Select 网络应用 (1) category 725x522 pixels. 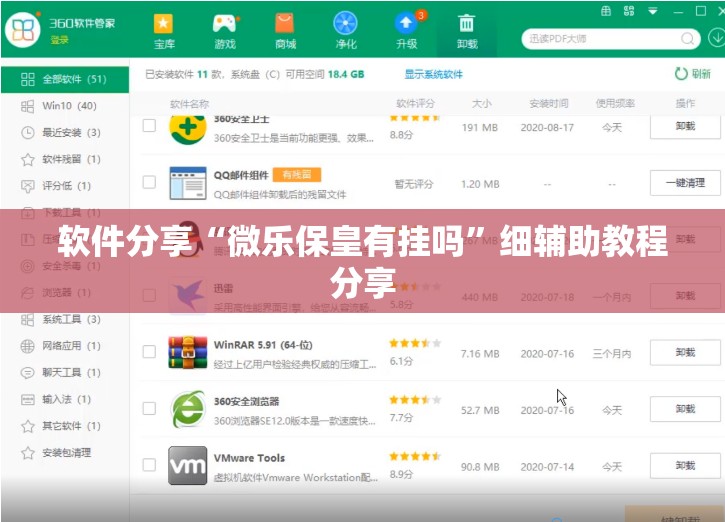point(65,346)
